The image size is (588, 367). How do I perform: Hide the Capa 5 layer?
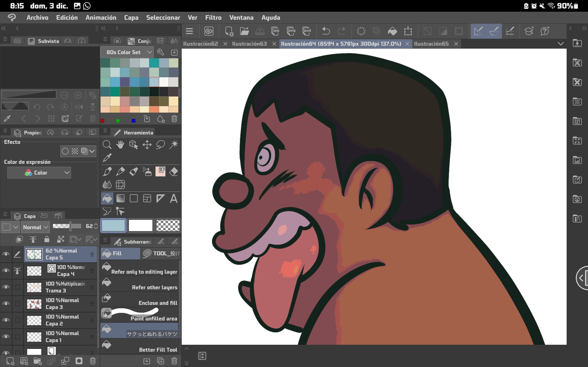(6, 254)
